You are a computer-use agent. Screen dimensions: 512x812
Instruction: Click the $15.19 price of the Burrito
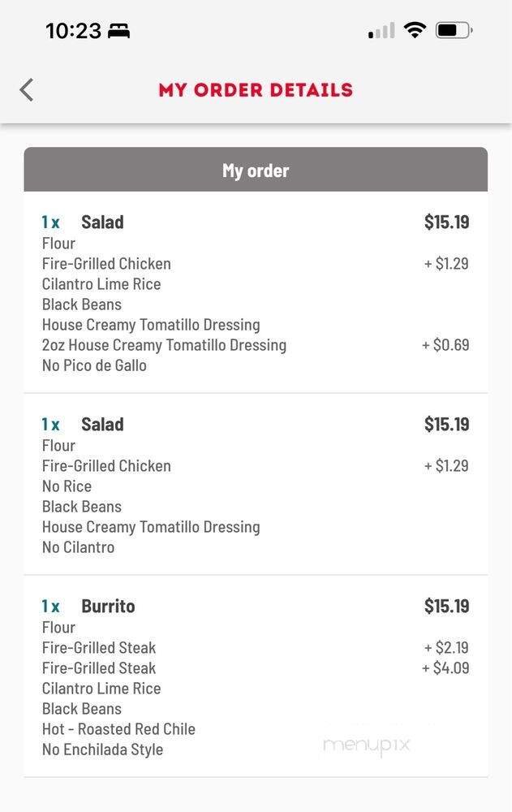tap(446, 606)
